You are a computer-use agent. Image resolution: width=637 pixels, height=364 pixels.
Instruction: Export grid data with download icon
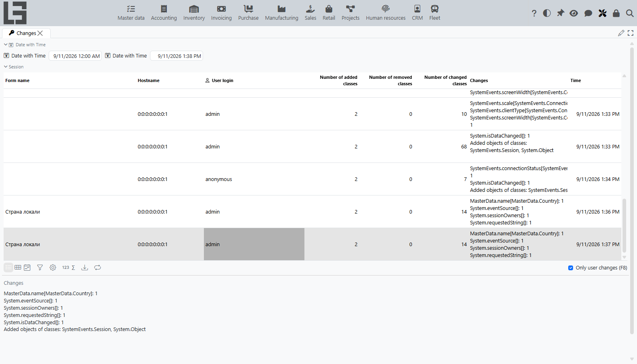coord(84,267)
